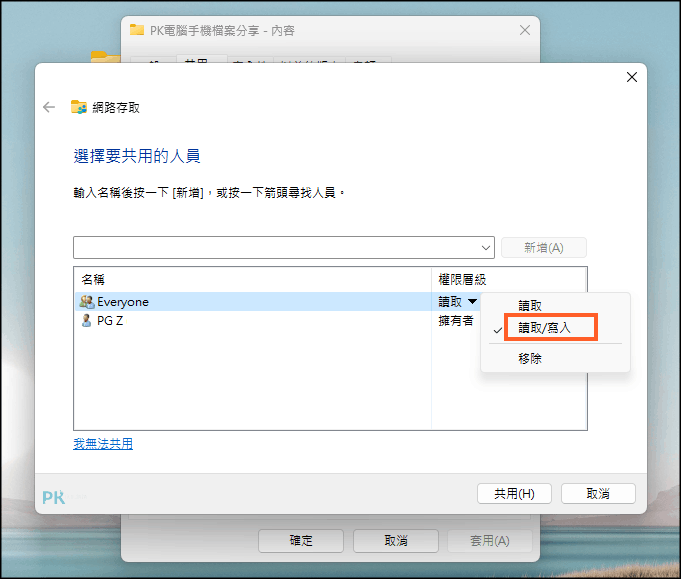Close the 網路存取 dialog with the X

[x=632, y=77]
